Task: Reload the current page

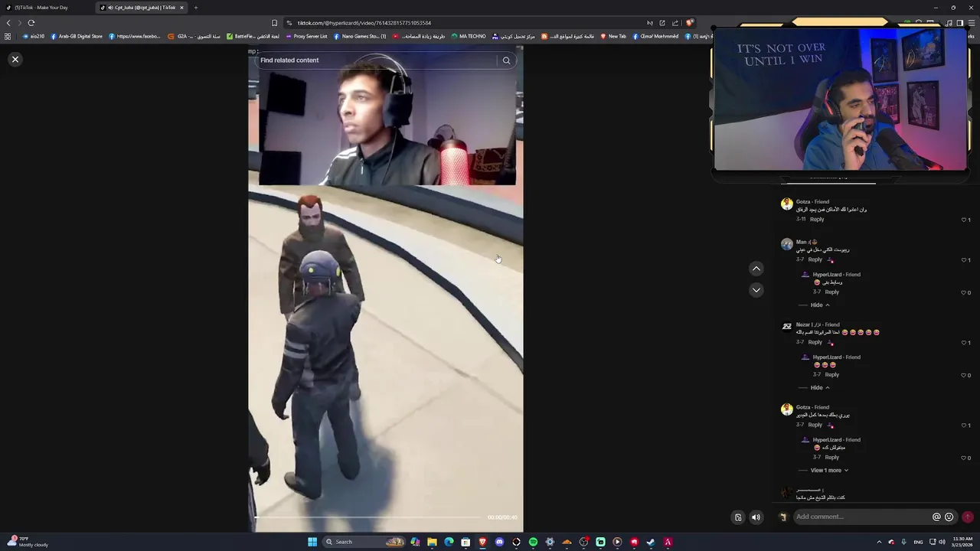Action: 31,23
